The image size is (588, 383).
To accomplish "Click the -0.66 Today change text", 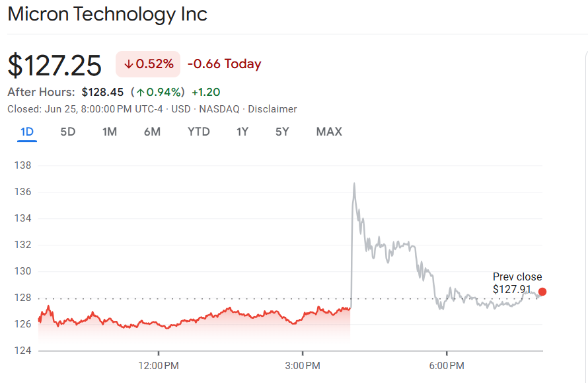I will pyautogui.click(x=225, y=64).
